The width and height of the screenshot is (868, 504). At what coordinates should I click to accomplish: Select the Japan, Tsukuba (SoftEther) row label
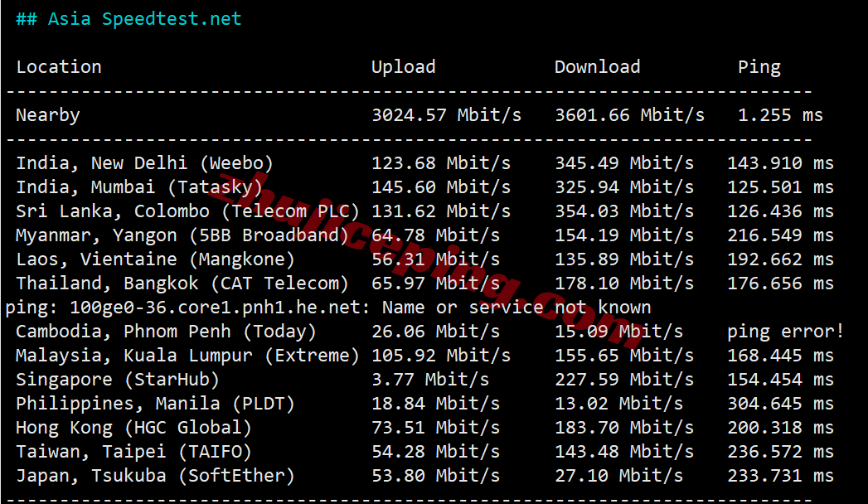pyautogui.click(x=155, y=476)
